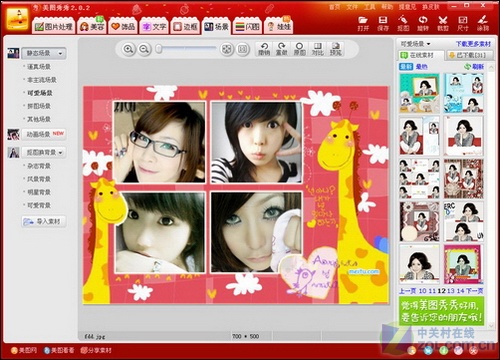500x360 pixels.
Task: Click the Meitu Xiuxiu logo icon
Action: click(17, 19)
